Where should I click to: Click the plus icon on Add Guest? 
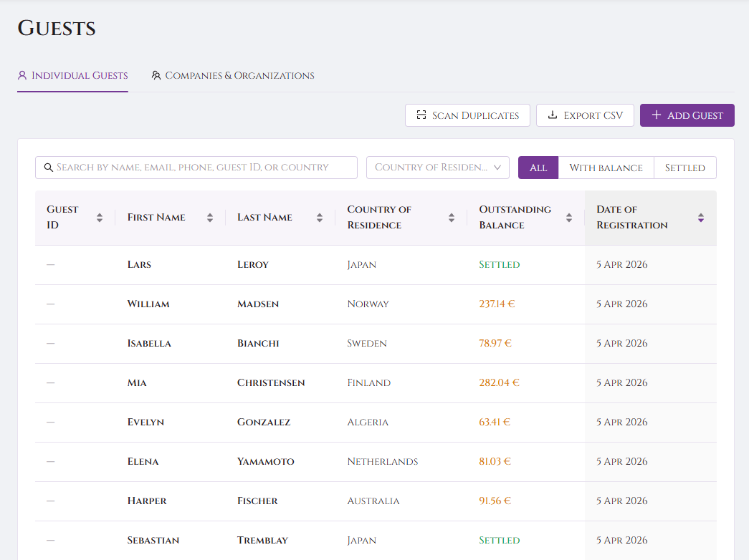[656, 115]
